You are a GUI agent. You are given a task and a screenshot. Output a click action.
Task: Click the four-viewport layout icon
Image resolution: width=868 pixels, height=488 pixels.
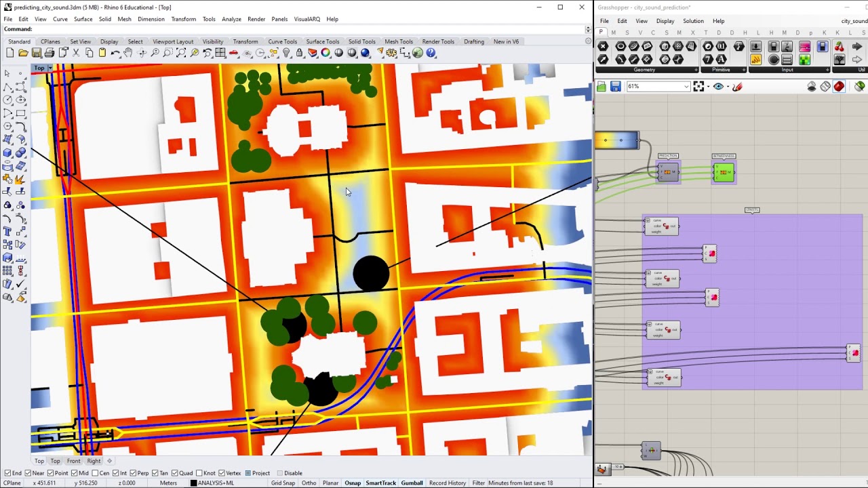point(220,53)
